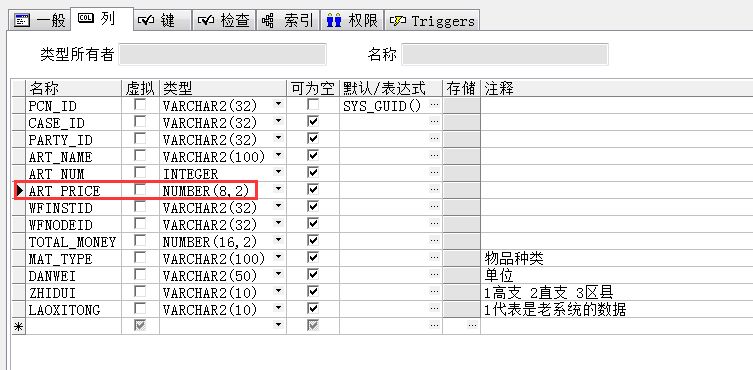Switch to the 键 tab
This screenshot has height=370, width=753.
pos(162,21)
